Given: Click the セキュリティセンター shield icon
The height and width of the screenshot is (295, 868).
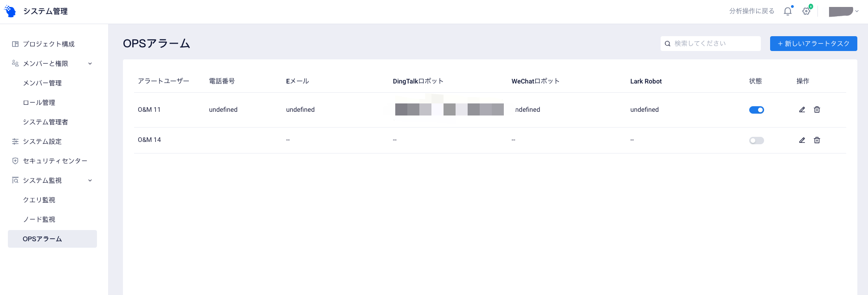Looking at the screenshot, I should point(15,161).
